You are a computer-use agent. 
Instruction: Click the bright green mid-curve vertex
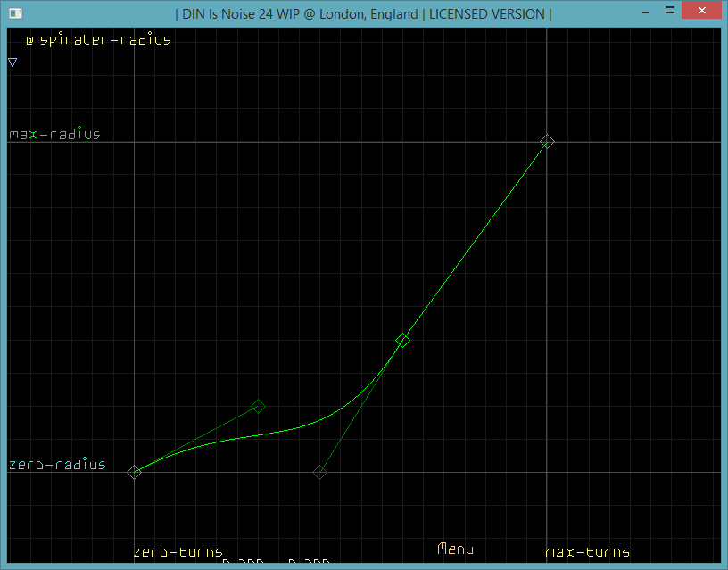pyautogui.click(x=402, y=340)
